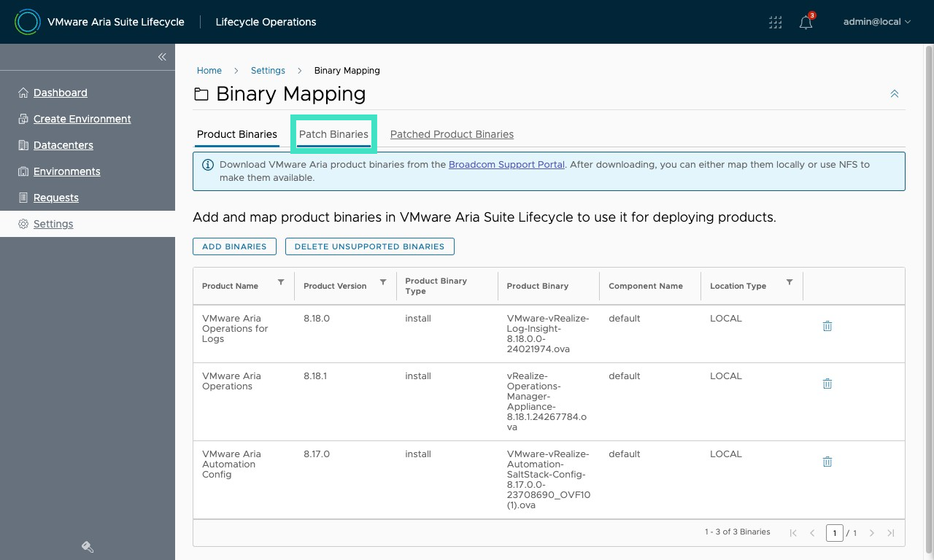Select the 8.17.0 version cell
Screen dimensions: 934x560
317,454
